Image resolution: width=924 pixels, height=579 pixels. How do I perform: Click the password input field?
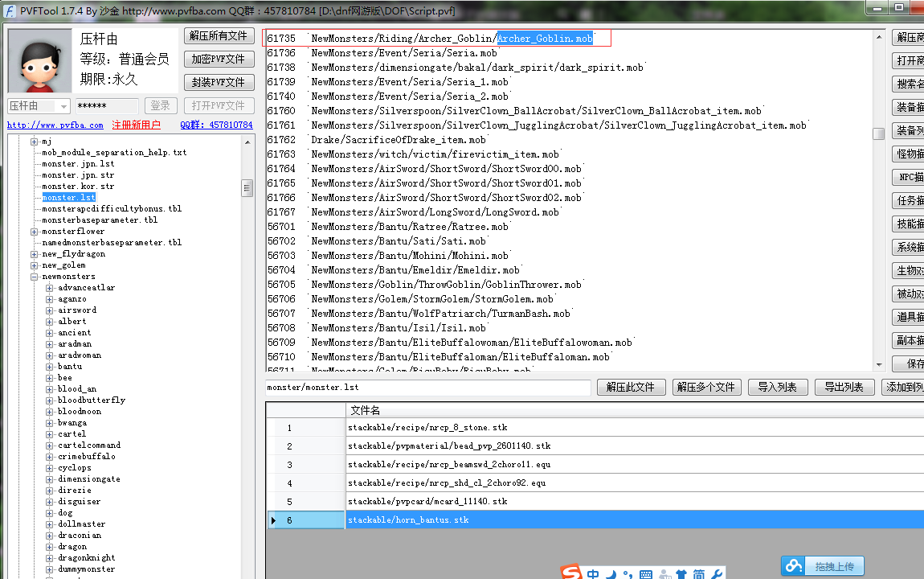coord(107,106)
